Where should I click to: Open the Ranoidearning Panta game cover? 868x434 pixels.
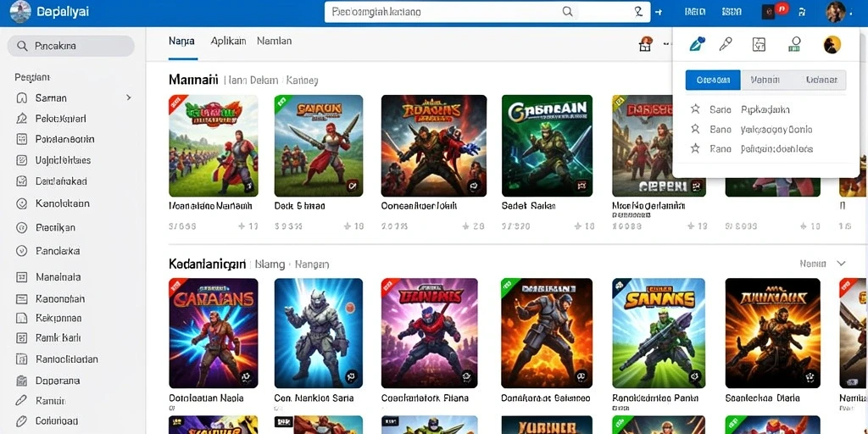point(659,333)
